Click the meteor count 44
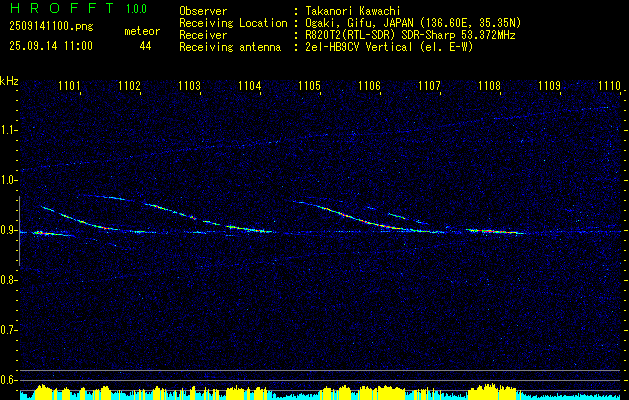 [145, 46]
